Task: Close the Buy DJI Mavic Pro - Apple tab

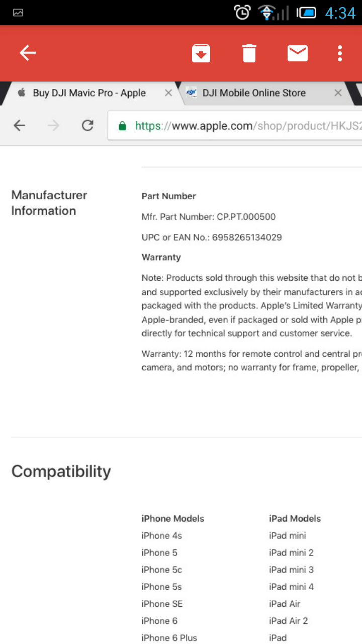Action: (x=168, y=93)
